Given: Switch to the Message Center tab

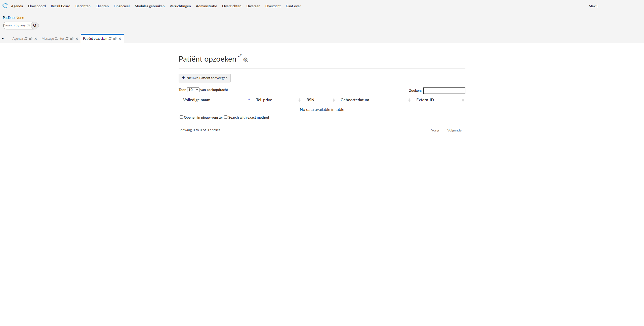Looking at the screenshot, I should pyautogui.click(x=53, y=39).
